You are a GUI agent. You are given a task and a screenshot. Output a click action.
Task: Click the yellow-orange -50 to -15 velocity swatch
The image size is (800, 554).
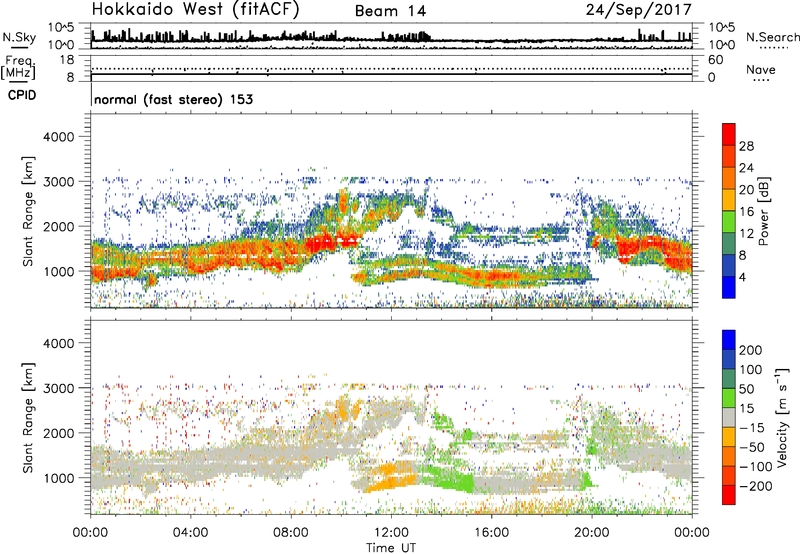point(729,437)
